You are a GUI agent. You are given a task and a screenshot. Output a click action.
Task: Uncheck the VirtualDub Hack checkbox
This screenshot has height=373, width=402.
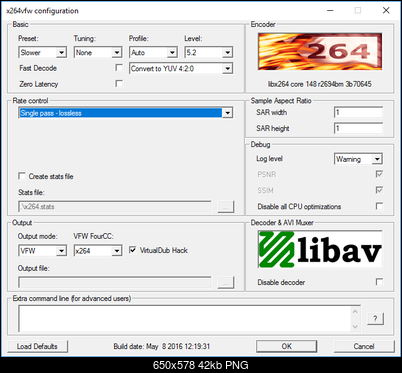(132, 250)
